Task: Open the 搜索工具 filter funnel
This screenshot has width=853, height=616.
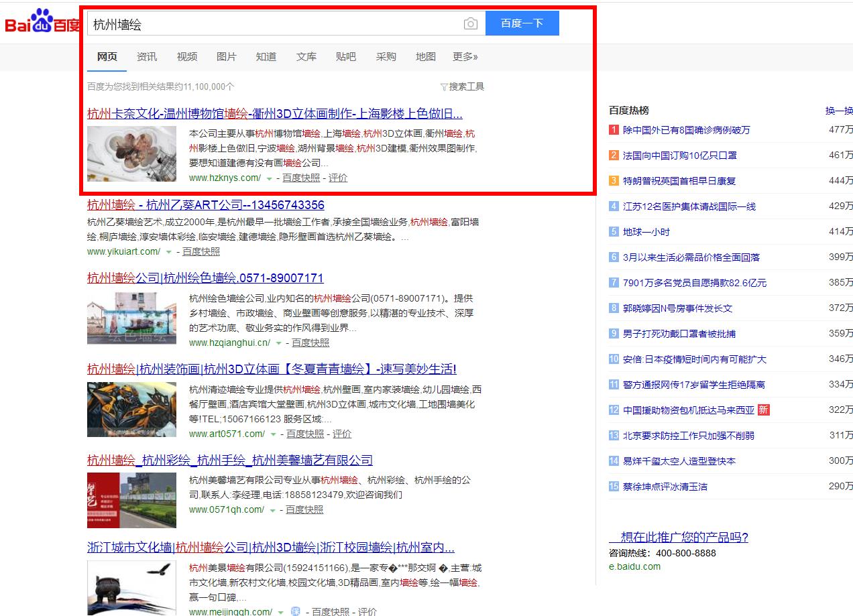Action: pyautogui.click(x=462, y=86)
